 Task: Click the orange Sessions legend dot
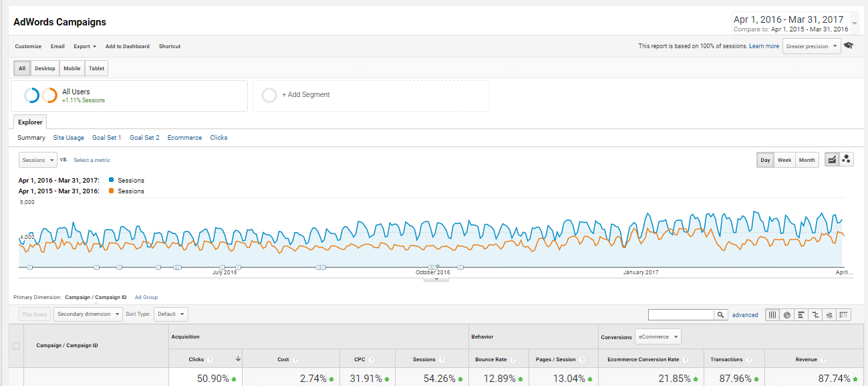(110, 191)
